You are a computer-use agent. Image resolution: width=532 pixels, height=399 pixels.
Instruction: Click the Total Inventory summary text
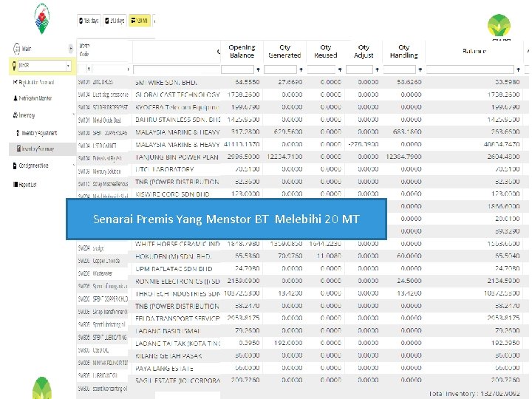pyautogui.click(x=474, y=394)
